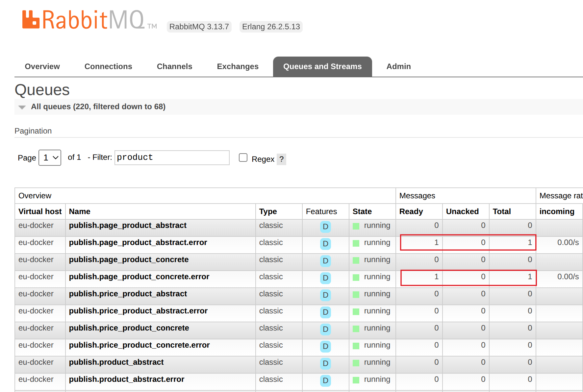Click Ready count 1 for publish.page_product_abstract.error

[436, 242]
